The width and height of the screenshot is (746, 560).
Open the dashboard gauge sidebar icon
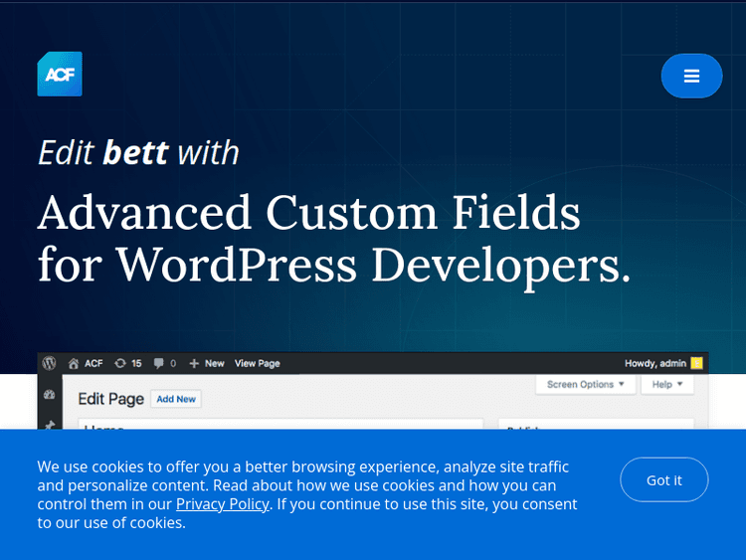click(50, 395)
